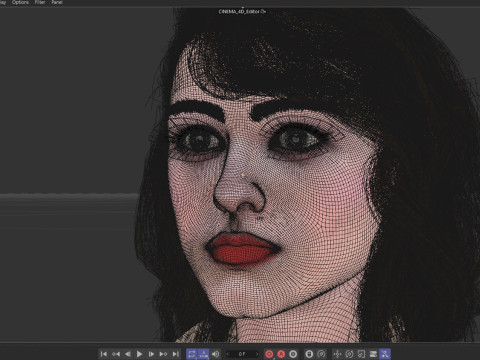Image resolution: width=480 pixels, height=360 pixels.
Task: Toggle Point Level Animation icon
Action: (385, 354)
